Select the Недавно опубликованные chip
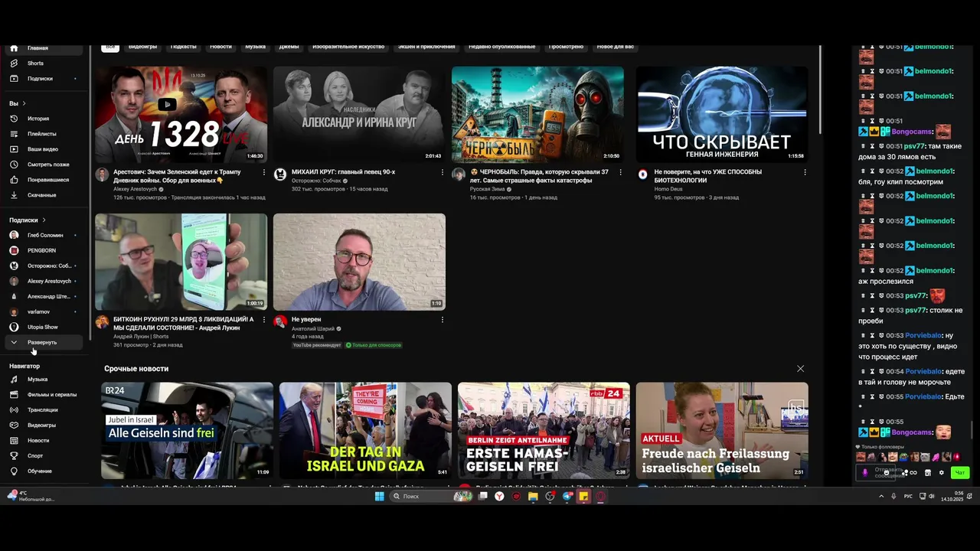The height and width of the screenshot is (551, 980). click(502, 47)
